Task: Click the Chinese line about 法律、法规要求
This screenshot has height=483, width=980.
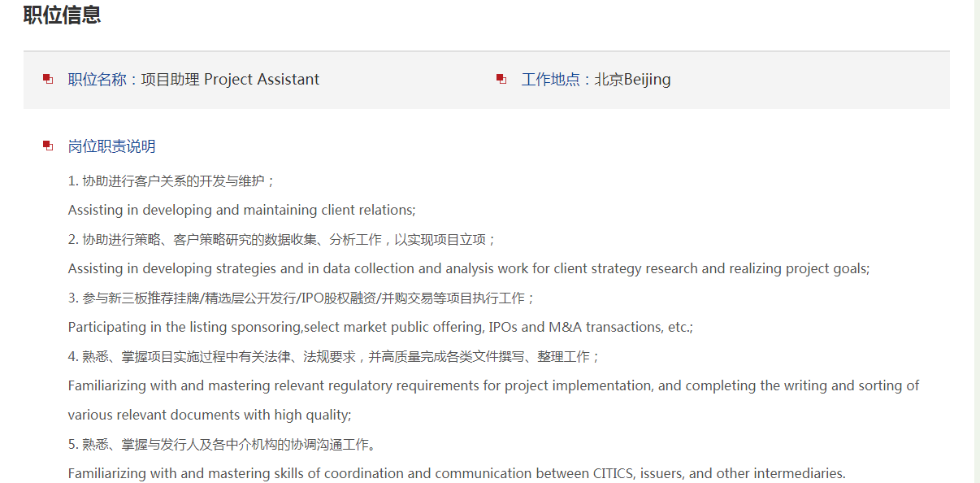Action: pos(334,356)
